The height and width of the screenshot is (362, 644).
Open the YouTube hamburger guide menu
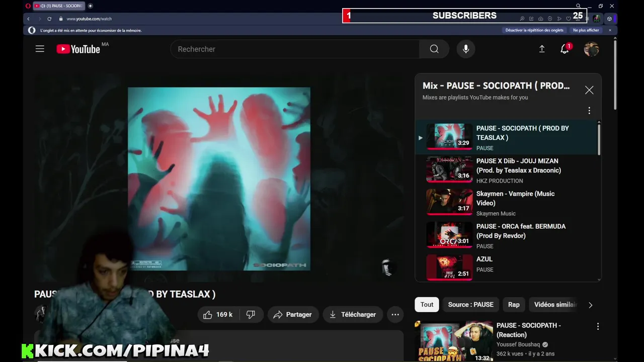tap(40, 49)
